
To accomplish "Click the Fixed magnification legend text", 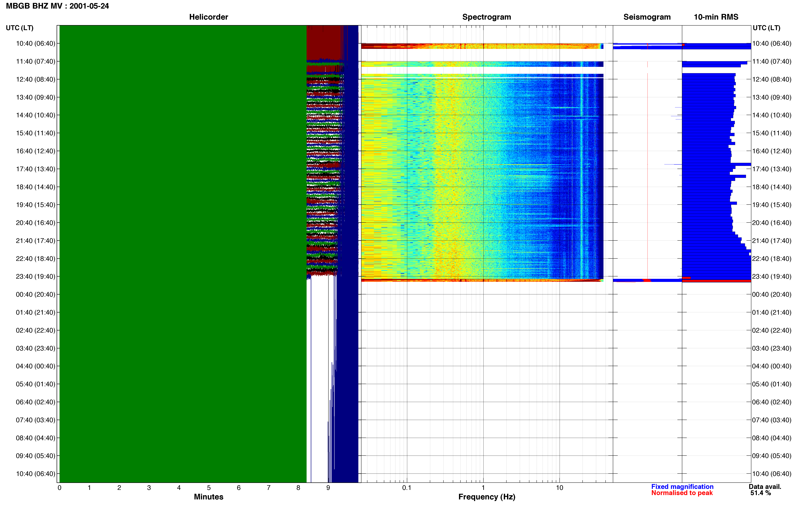I will pos(682,486).
